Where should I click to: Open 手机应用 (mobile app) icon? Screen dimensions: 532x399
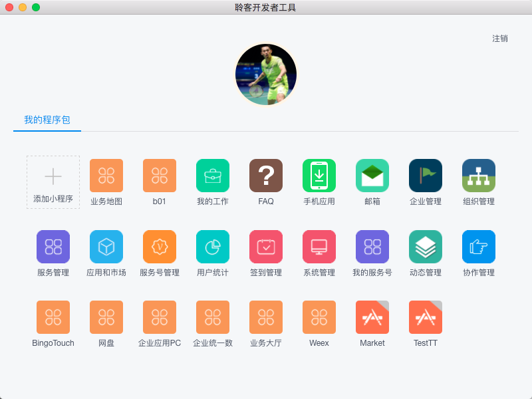pyautogui.click(x=319, y=176)
